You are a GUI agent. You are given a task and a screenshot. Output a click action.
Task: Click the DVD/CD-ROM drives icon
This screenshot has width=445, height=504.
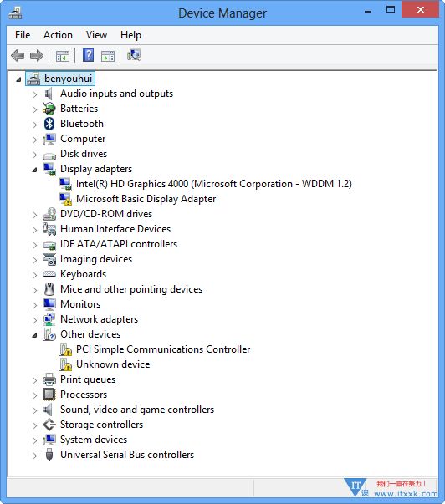pyautogui.click(x=49, y=214)
